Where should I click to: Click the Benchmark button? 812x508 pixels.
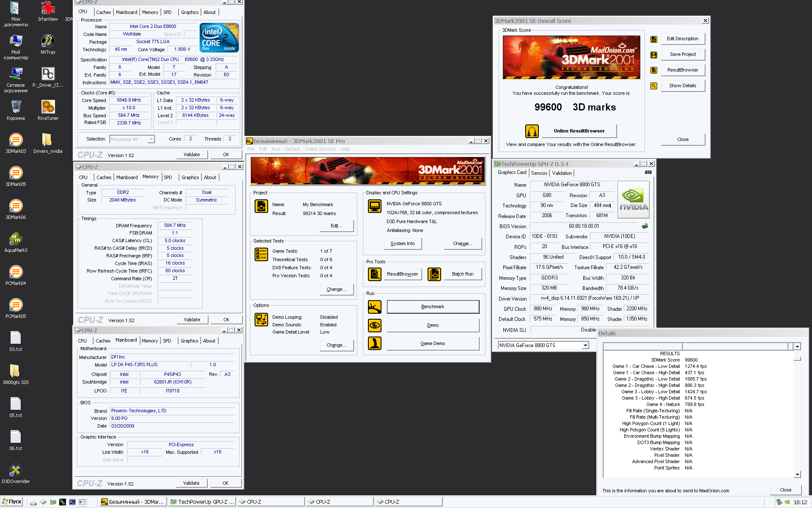433,307
